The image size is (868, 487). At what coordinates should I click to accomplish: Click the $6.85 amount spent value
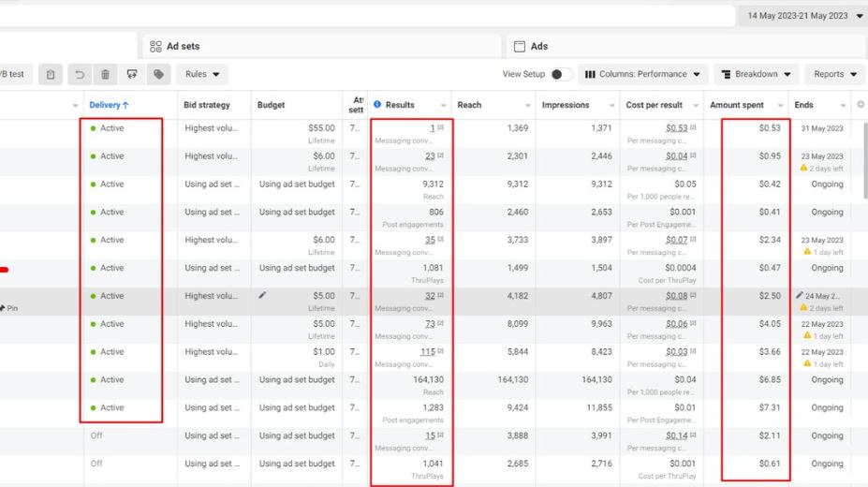click(x=770, y=379)
